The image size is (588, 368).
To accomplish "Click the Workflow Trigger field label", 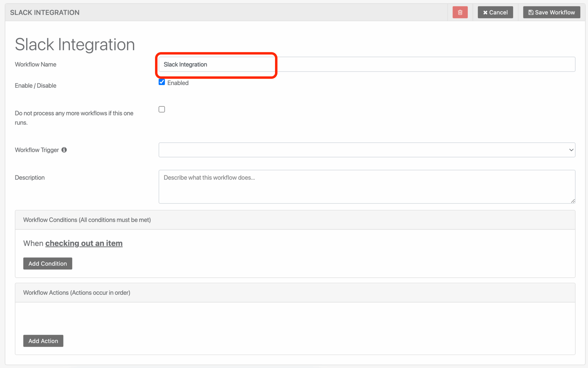I will point(37,150).
